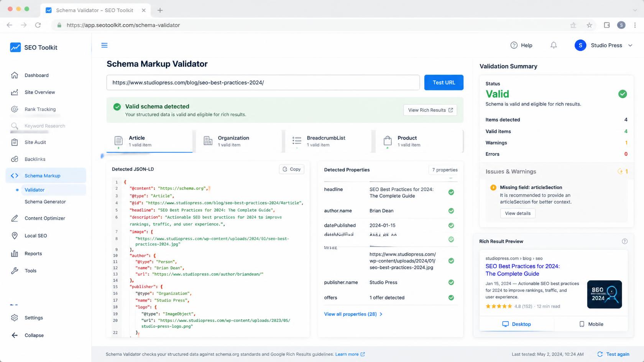
Task: Expand Studio Press account dropdown chevron
Action: tap(630, 45)
